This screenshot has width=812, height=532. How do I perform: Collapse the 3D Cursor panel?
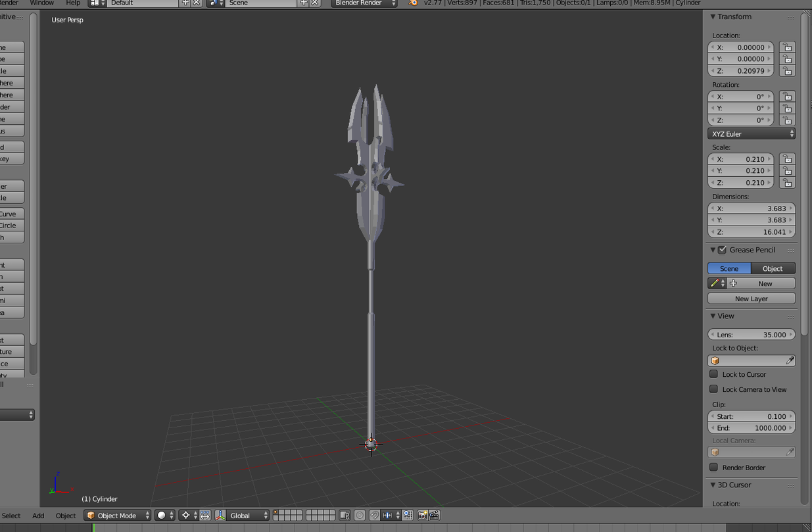coord(713,485)
